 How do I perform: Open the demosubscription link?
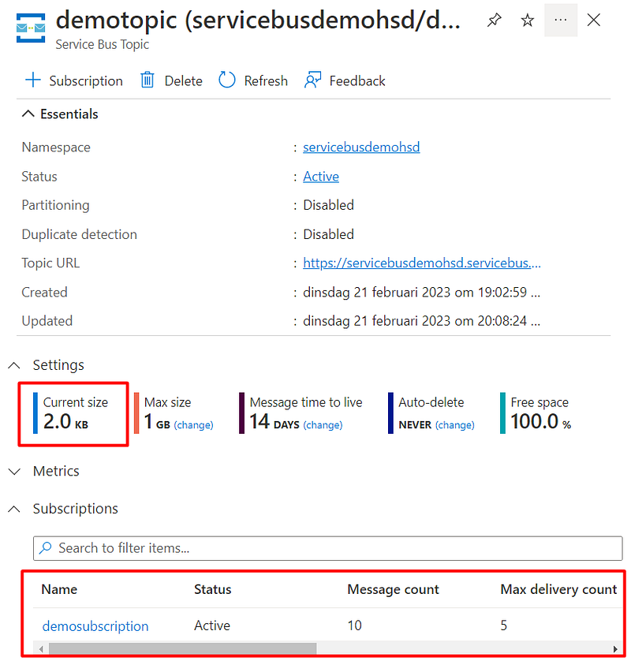[95, 626]
